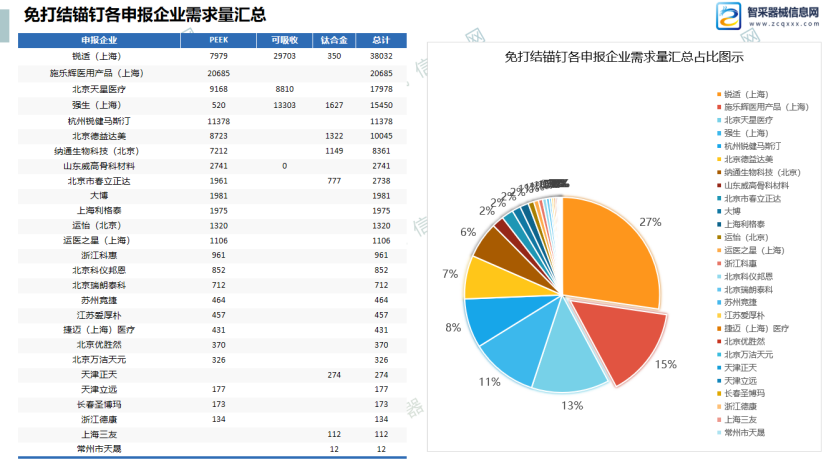Click the PEEK column header
Image resolution: width=830 pixels, height=460 pixels.
[219, 40]
